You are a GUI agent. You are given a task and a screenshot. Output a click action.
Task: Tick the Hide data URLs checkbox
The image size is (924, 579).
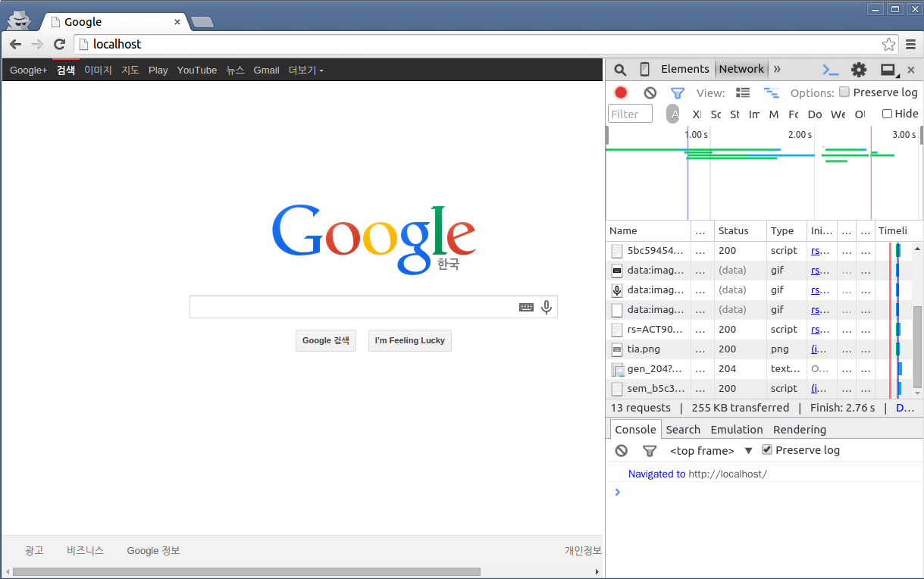click(887, 114)
